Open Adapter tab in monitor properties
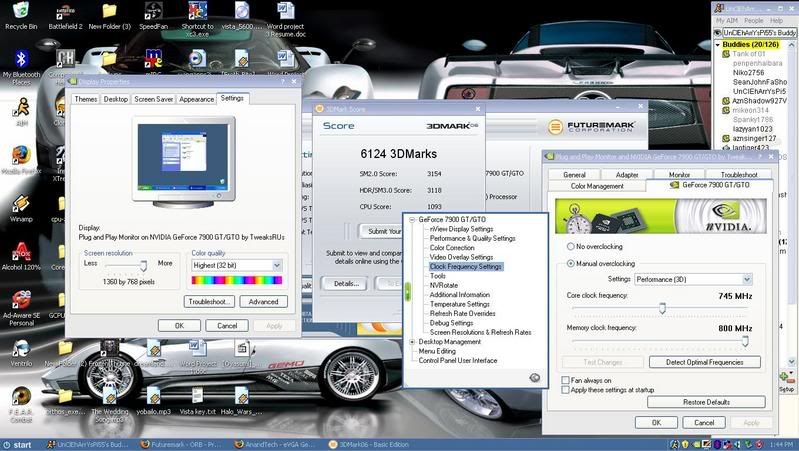 (x=627, y=175)
